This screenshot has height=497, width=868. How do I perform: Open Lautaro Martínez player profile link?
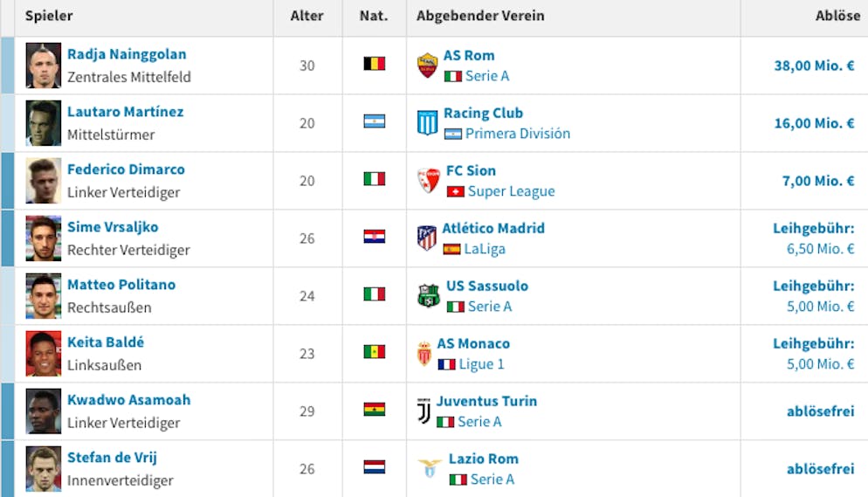coord(125,112)
